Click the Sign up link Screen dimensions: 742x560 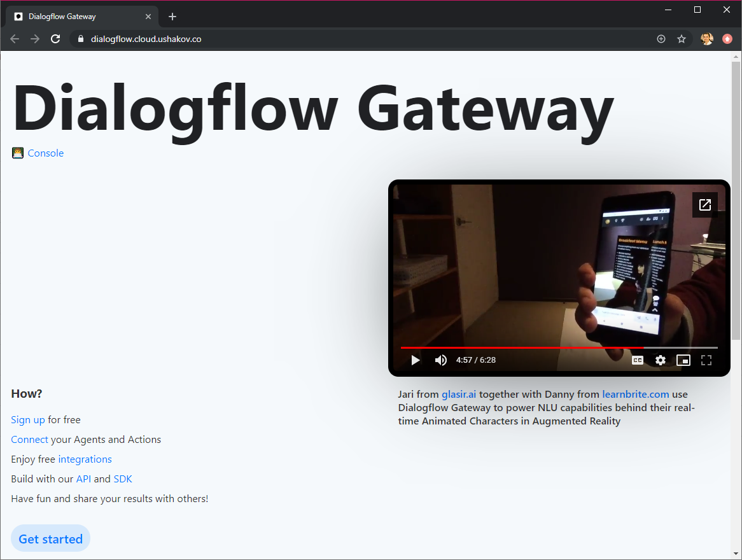(28, 420)
